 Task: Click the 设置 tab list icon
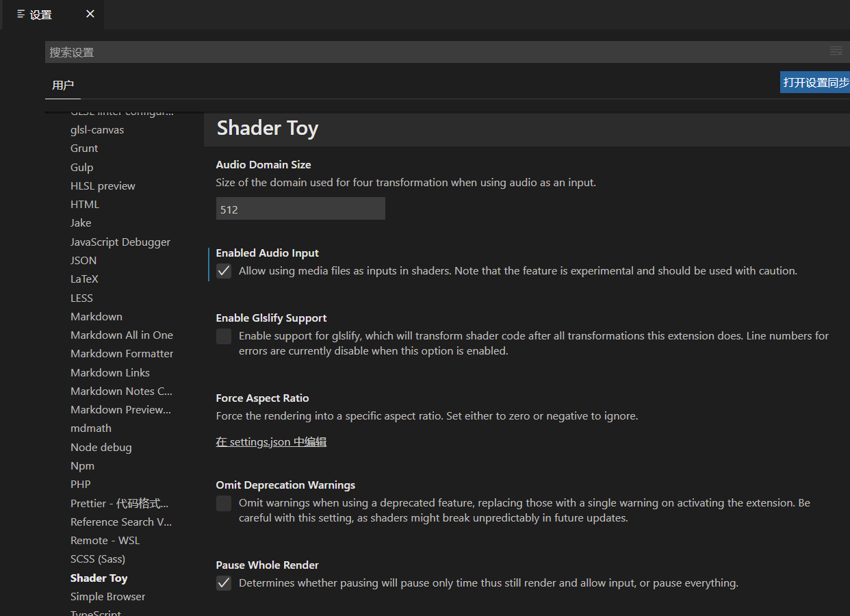pyautogui.click(x=21, y=14)
